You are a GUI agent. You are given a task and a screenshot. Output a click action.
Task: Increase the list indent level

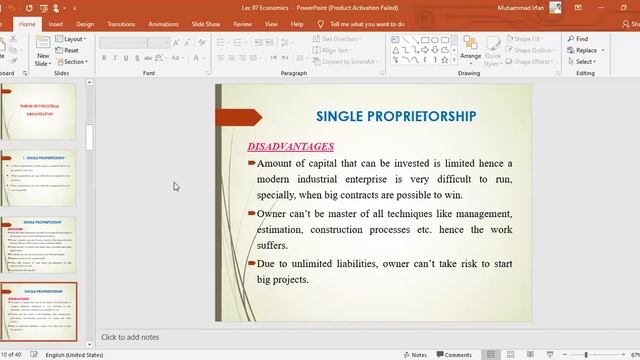[x=269, y=42]
